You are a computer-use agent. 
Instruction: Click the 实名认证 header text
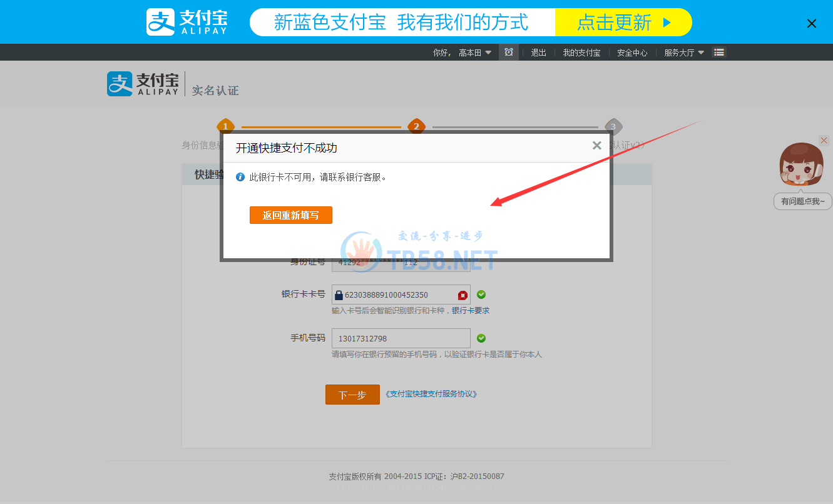click(x=215, y=91)
